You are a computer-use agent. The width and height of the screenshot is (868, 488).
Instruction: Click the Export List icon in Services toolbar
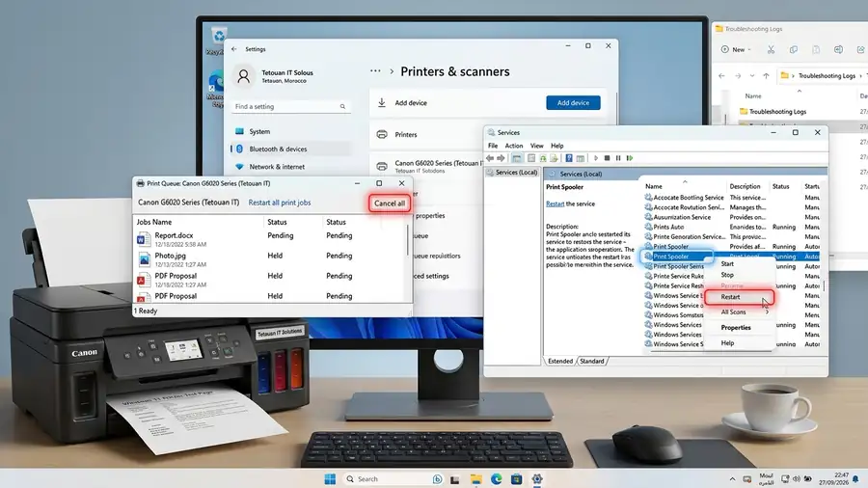[x=554, y=158]
